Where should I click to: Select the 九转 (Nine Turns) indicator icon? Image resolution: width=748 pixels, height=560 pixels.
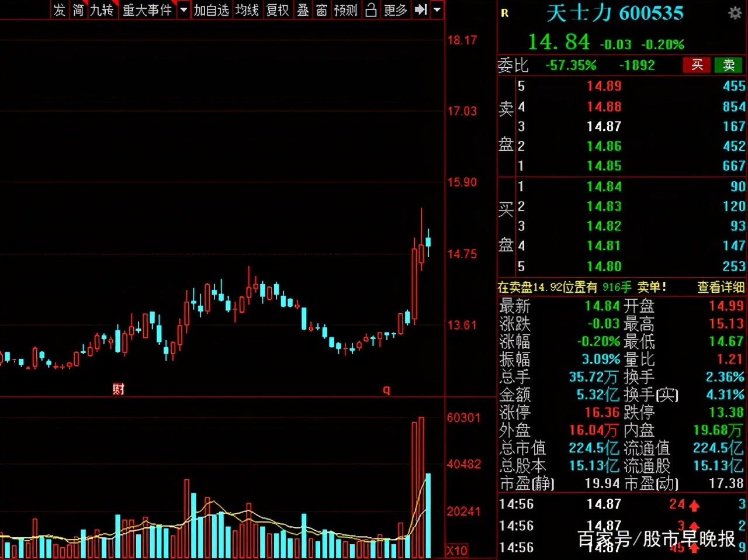(102, 10)
